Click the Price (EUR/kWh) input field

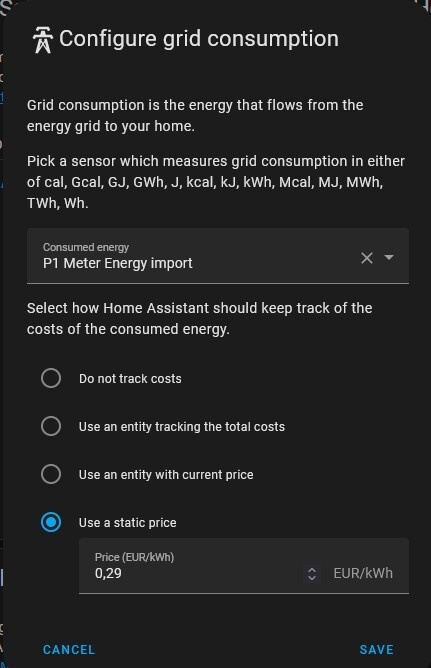tap(244, 566)
